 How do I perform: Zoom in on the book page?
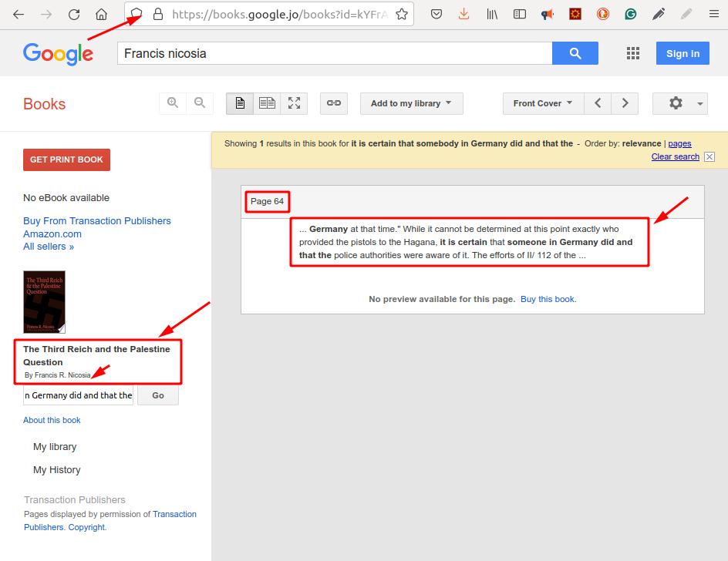coord(172,103)
